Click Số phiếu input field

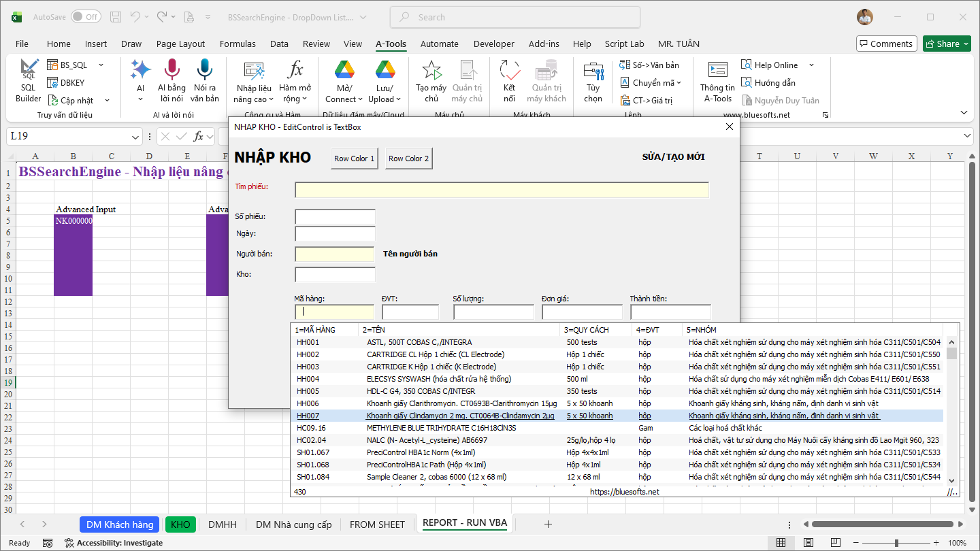(x=335, y=217)
